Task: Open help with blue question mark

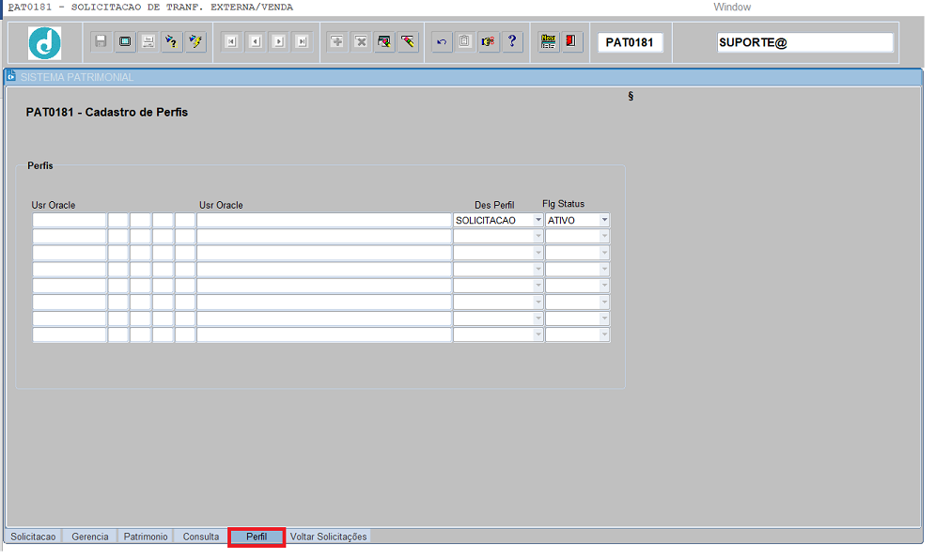Action: click(x=512, y=42)
